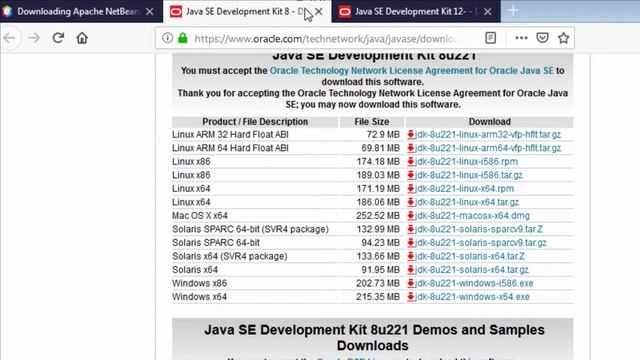Save page to Pocket
The height and width of the screenshot is (360, 640).
tap(542, 38)
